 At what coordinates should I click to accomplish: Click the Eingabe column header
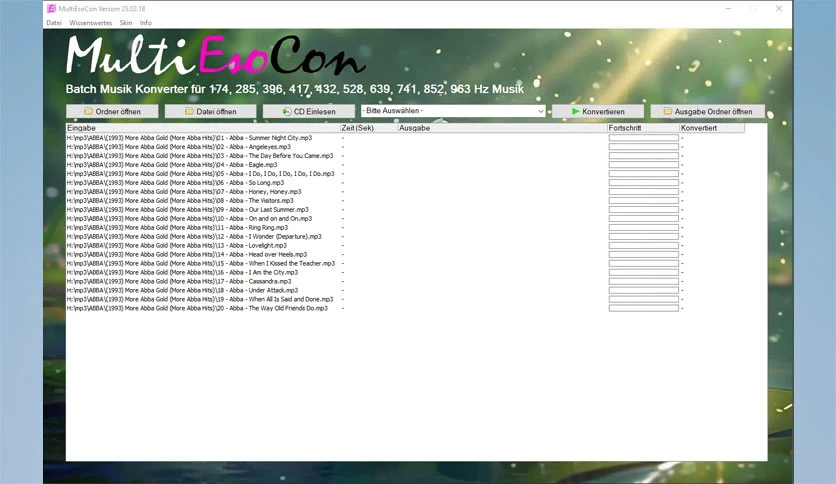203,128
